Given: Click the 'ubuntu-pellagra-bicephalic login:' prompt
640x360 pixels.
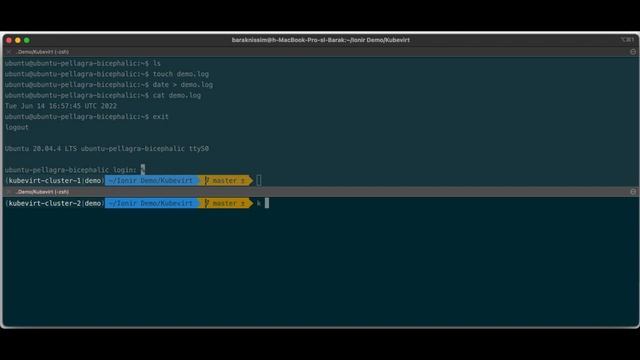Looking at the screenshot, I should [71, 170].
